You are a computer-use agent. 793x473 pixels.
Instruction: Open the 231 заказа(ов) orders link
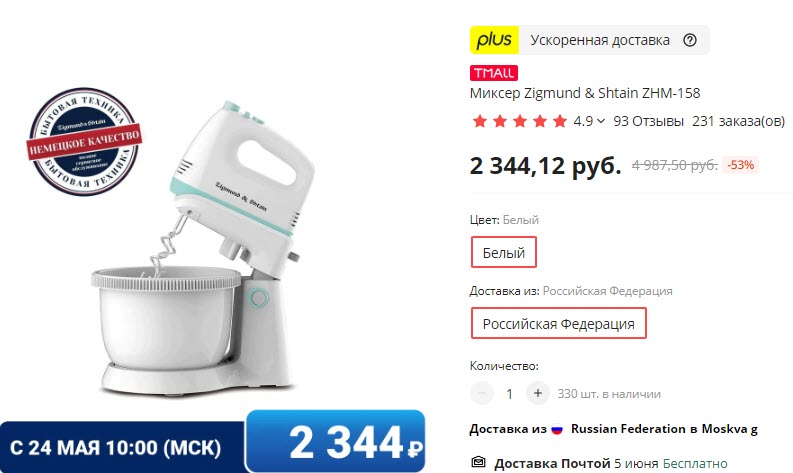point(738,121)
